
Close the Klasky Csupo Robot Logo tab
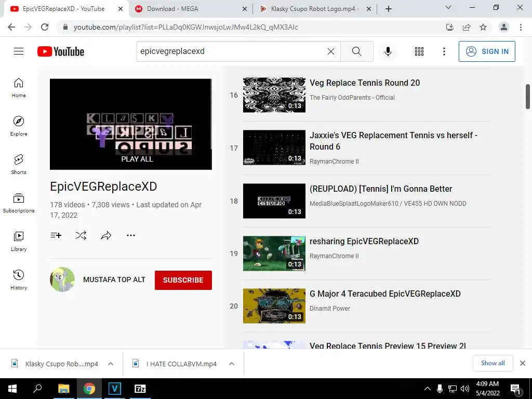(x=369, y=9)
